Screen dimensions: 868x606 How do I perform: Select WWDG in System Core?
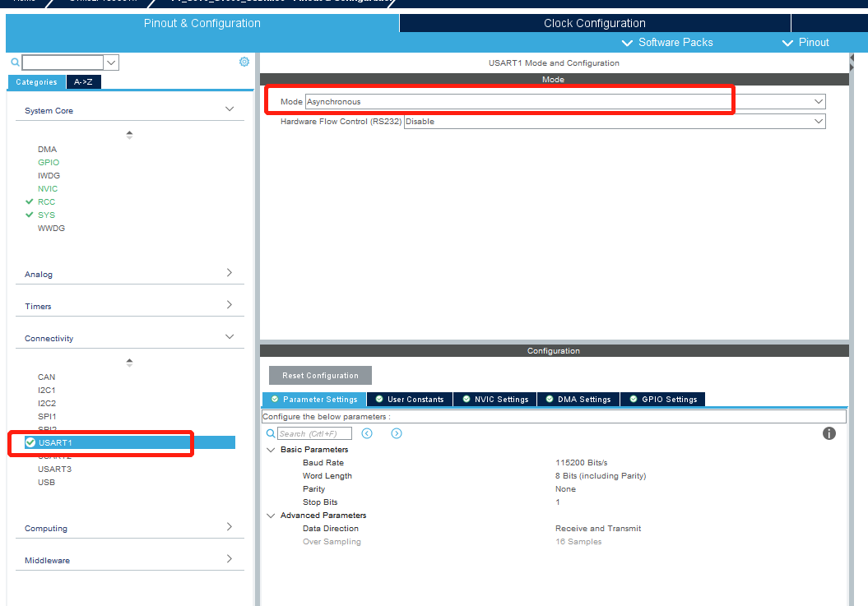pyautogui.click(x=51, y=228)
